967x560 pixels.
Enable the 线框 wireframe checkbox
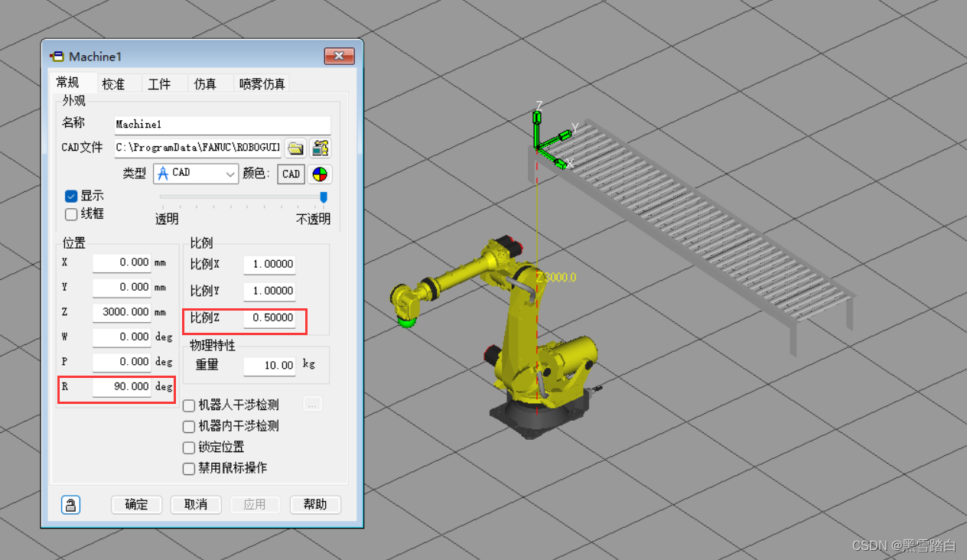pos(71,213)
